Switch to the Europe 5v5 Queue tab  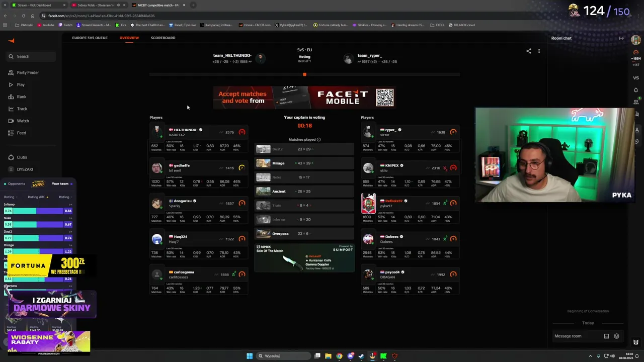(x=90, y=38)
